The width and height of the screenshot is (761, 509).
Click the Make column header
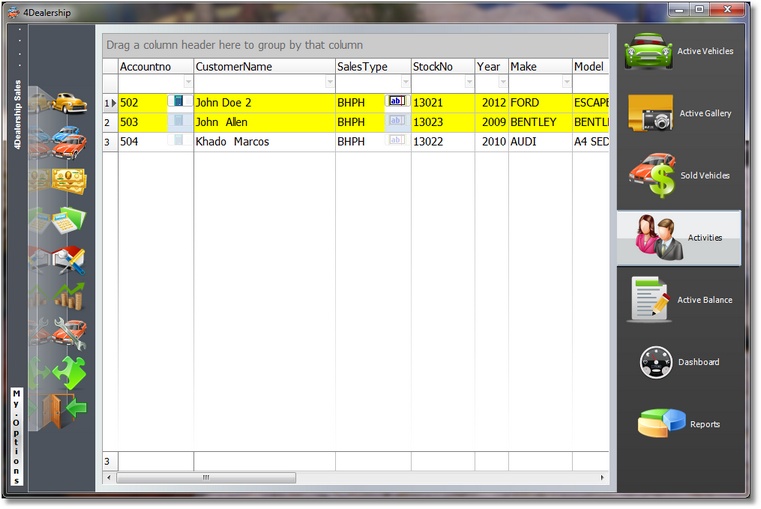tap(538, 66)
